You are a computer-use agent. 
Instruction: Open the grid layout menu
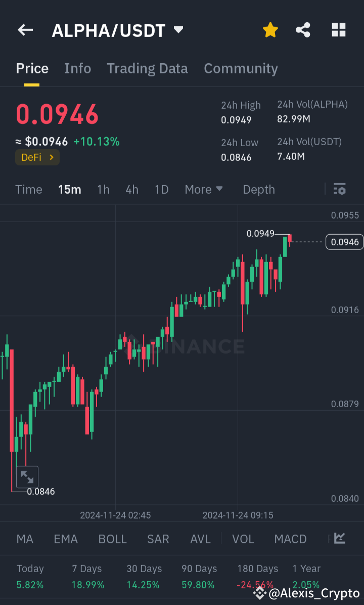[338, 30]
